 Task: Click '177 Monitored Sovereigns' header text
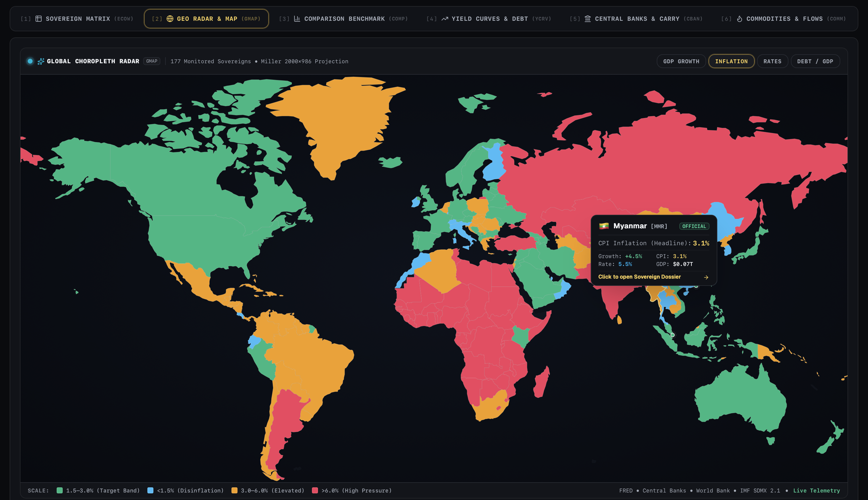click(211, 61)
